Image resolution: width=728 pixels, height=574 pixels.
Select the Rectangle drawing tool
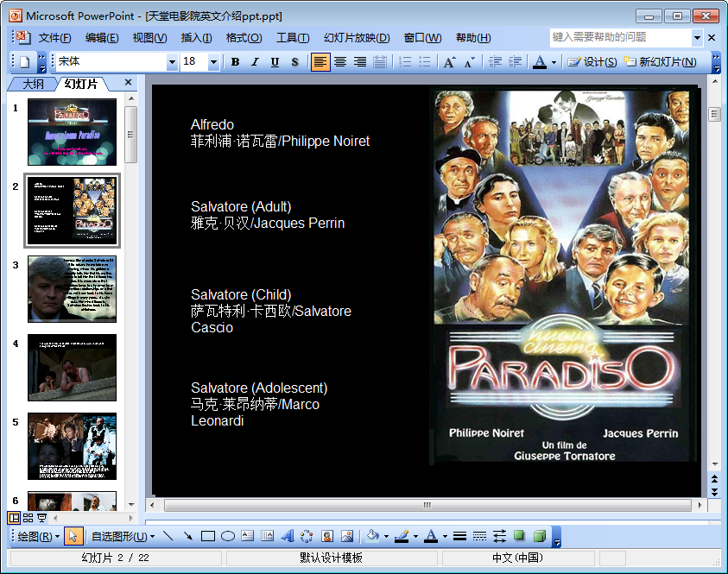tap(208, 536)
